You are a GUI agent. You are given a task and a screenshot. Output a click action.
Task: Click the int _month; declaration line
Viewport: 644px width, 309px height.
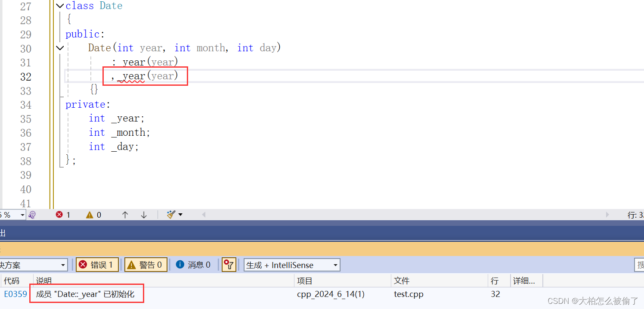pos(120,132)
